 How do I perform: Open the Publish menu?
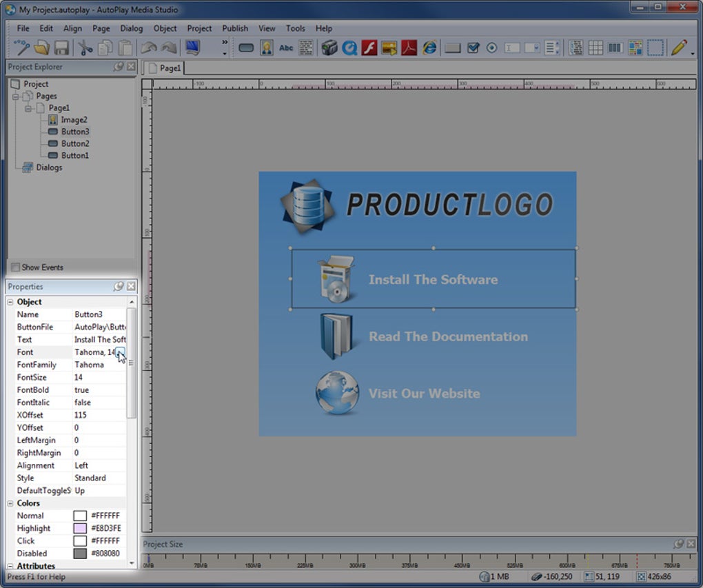(235, 28)
